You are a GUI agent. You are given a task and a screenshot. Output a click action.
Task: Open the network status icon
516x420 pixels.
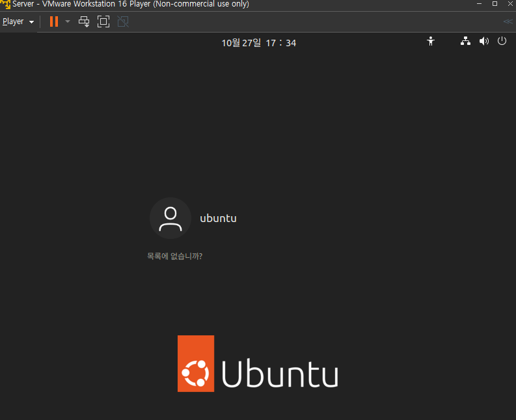(x=465, y=41)
